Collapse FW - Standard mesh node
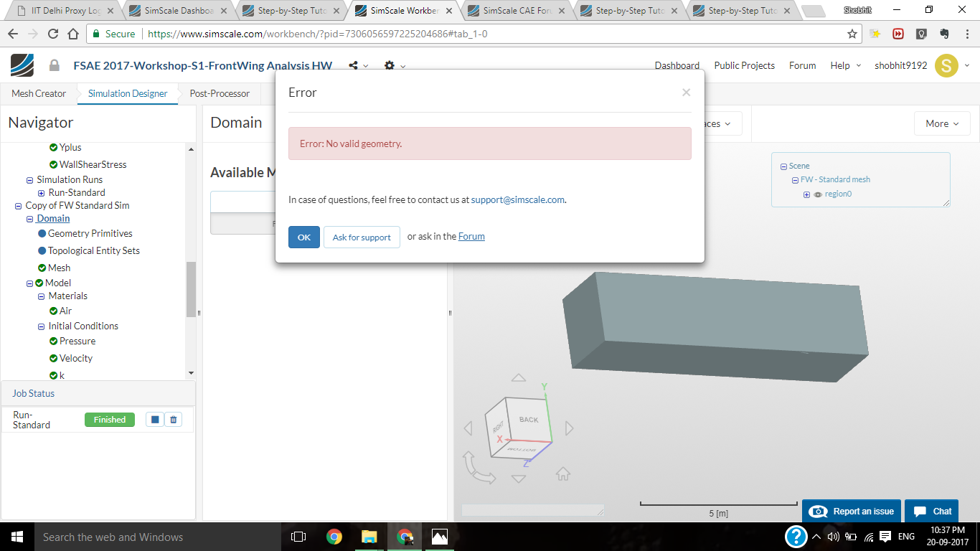 (795, 180)
